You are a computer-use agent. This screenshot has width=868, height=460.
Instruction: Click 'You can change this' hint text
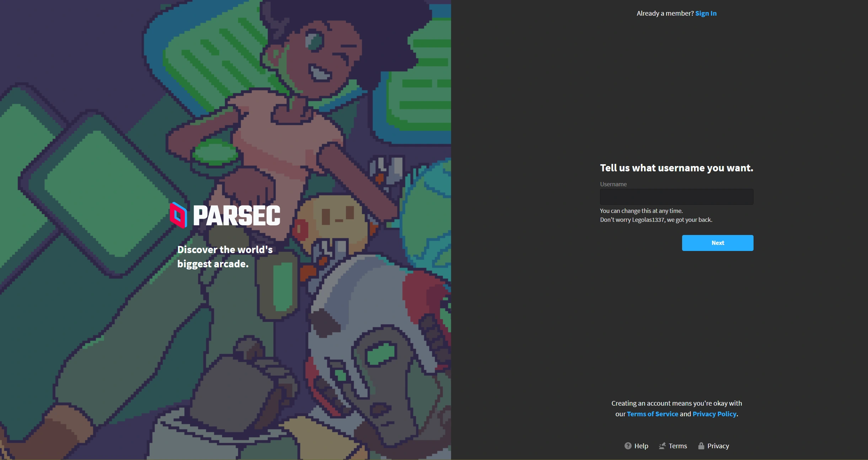[x=641, y=211]
